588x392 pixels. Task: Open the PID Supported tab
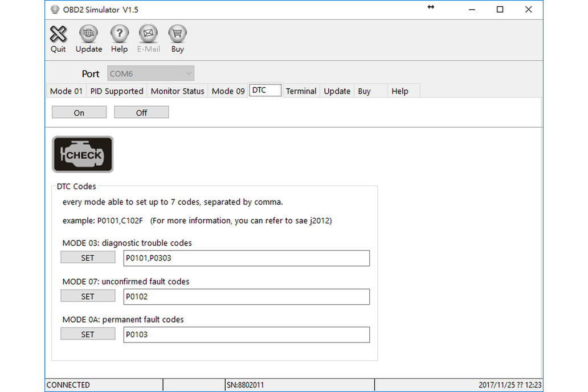coord(117,91)
